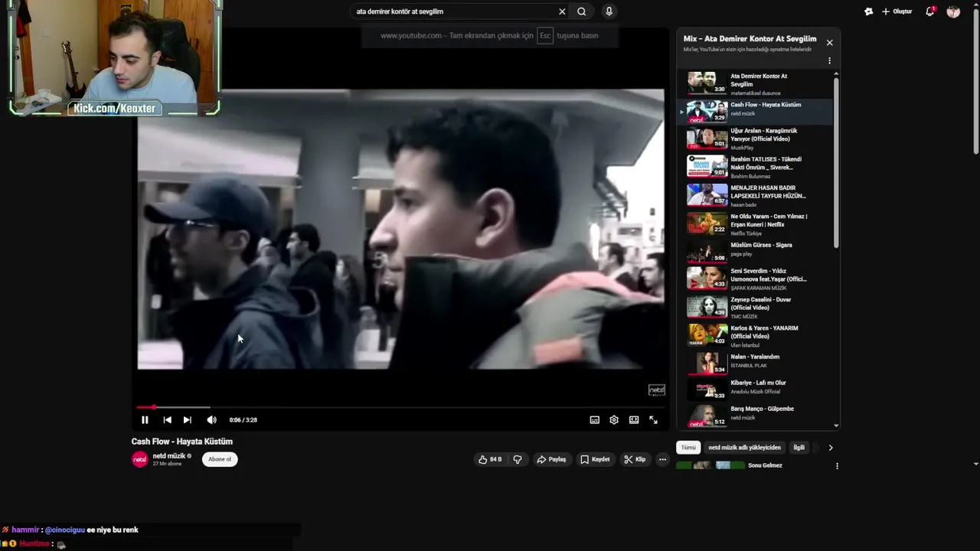Play Uğur Arslan - Karagümrük Yanıyor from the playlist

[754, 139]
